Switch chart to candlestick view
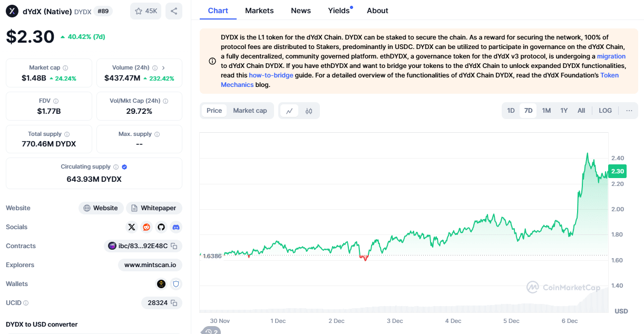 click(309, 111)
